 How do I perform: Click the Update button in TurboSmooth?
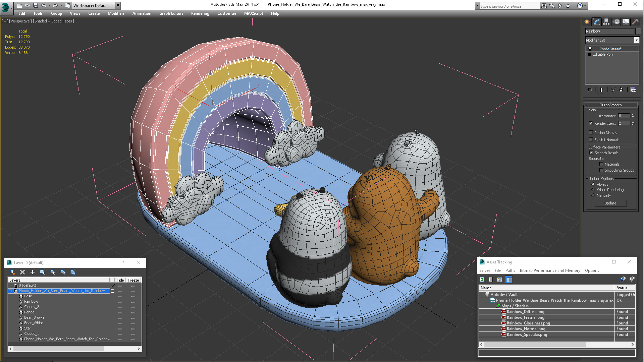pos(610,203)
